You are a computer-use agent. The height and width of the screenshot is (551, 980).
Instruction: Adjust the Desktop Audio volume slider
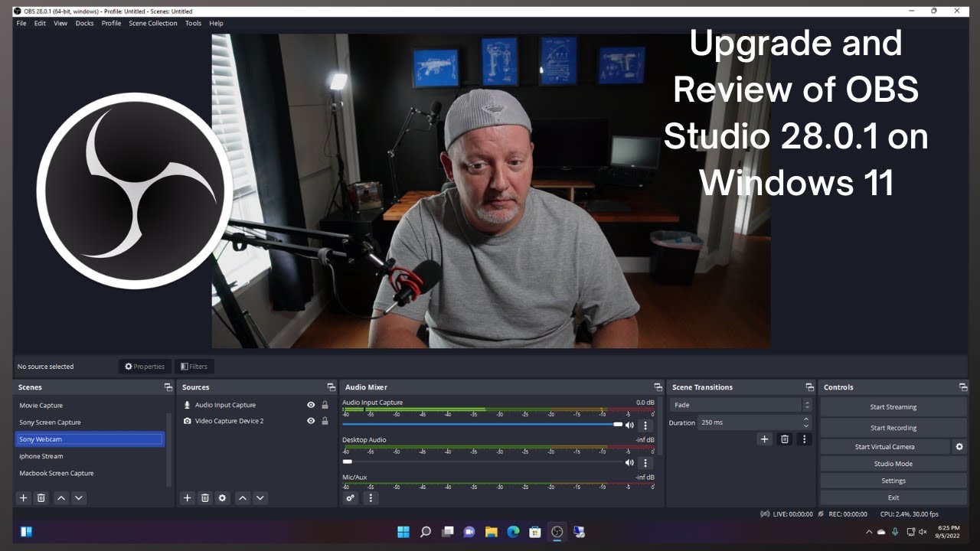482,461
